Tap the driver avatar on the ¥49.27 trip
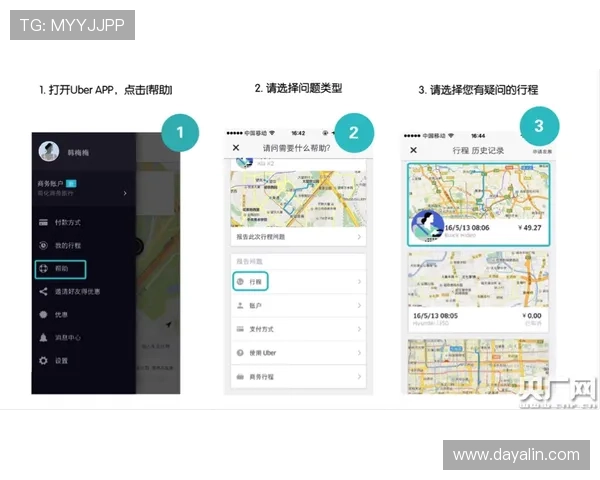Viewport: 600px width, 480px height. click(x=427, y=226)
